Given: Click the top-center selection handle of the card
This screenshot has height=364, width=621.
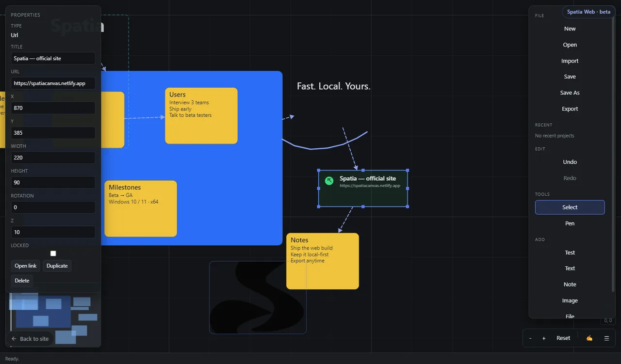Looking at the screenshot, I should click(x=363, y=170).
